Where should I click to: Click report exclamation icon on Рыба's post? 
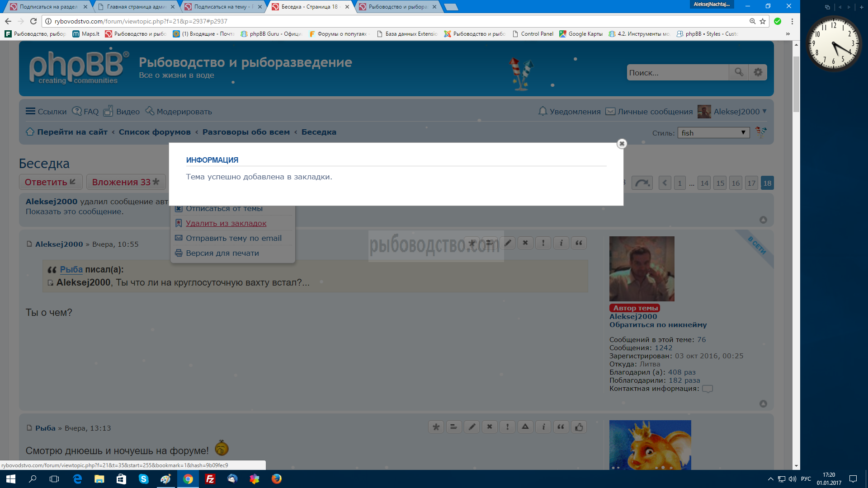pos(507,427)
